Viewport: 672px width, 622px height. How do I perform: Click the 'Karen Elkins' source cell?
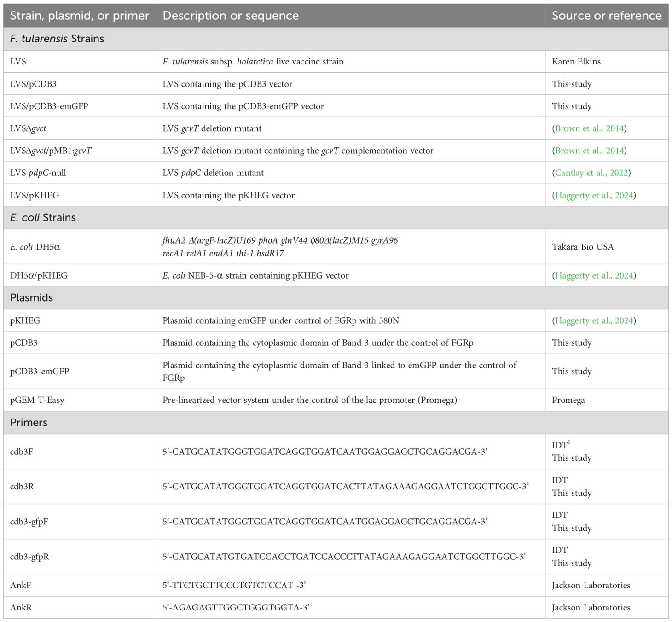pyautogui.click(x=576, y=62)
